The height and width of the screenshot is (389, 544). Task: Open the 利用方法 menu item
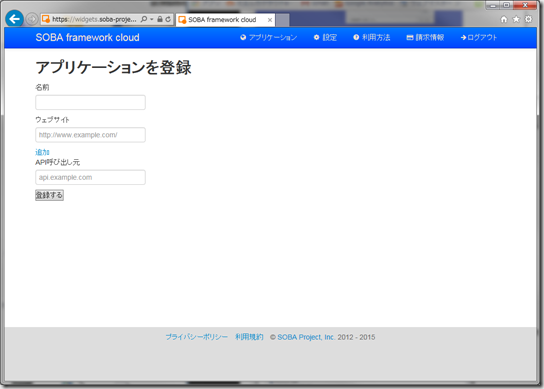[x=372, y=37]
